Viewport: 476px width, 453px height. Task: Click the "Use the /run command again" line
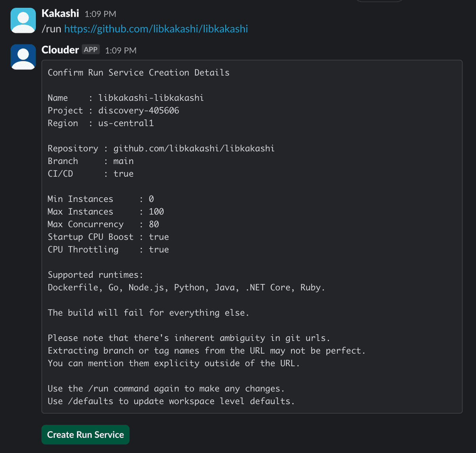166,389
